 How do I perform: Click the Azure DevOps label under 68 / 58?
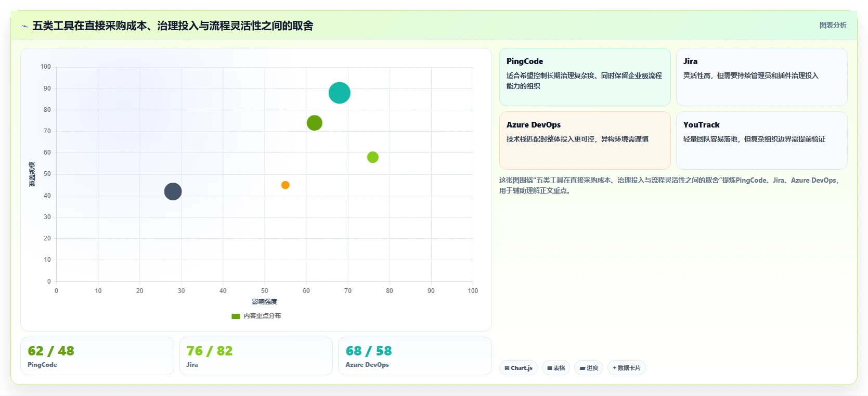[367, 365]
